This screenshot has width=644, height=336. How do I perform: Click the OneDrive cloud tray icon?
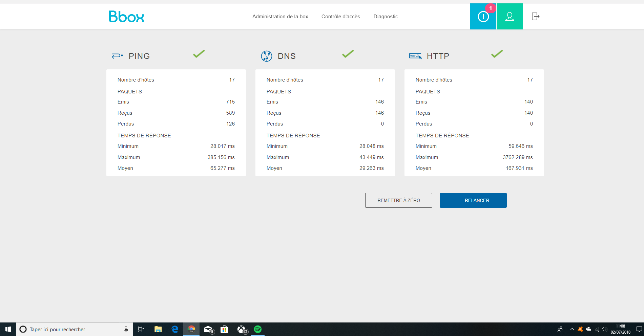click(588, 329)
